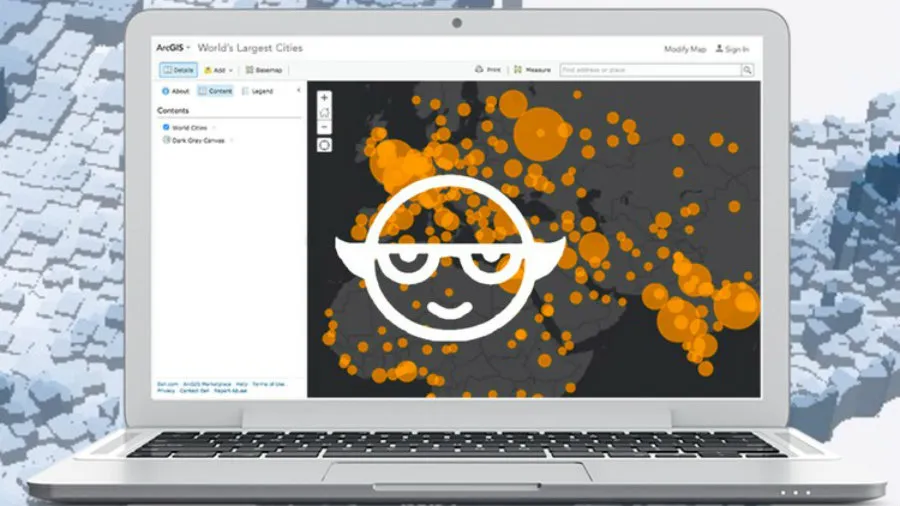Open the Terms of Use footer link
The height and width of the screenshot is (506, 900).
(269, 384)
